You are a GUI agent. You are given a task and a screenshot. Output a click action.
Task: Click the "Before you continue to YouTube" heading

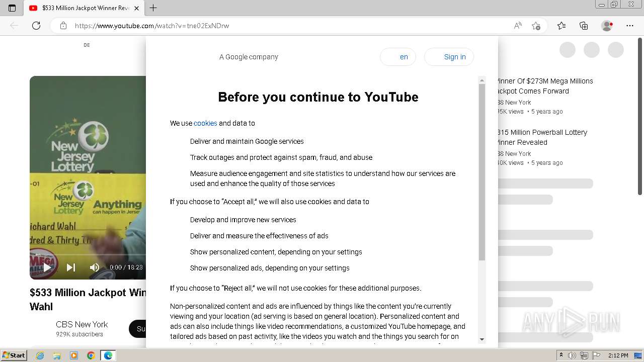[x=318, y=97]
